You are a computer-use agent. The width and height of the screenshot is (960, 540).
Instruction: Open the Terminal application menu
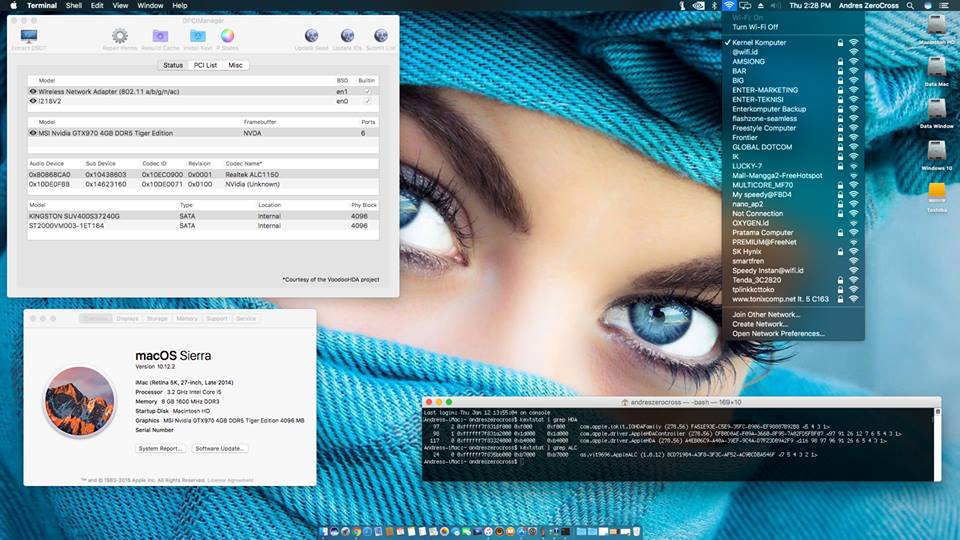tap(42, 6)
